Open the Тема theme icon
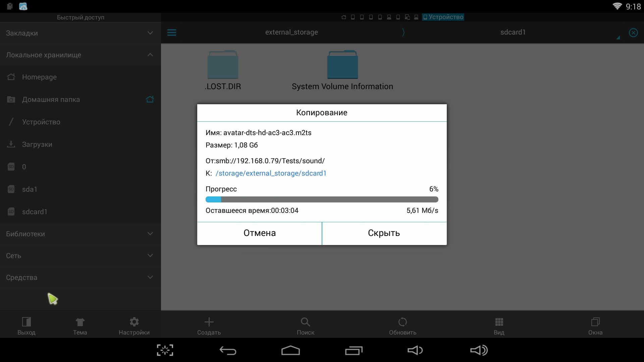The height and width of the screenshot is (362, 644). point(80,322)
